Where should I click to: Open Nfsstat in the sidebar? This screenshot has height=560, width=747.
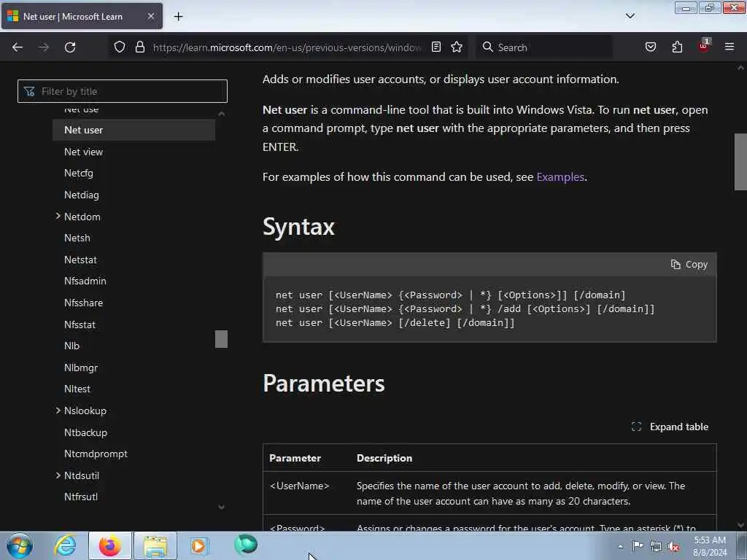tap(80, 324)
